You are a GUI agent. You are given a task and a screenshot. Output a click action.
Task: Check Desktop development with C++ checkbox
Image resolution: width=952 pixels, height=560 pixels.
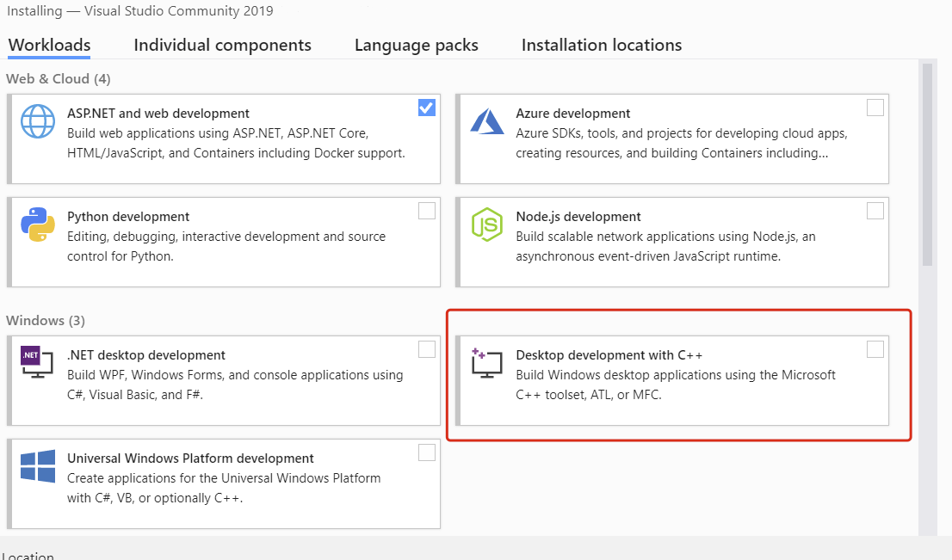click(875, 349)
